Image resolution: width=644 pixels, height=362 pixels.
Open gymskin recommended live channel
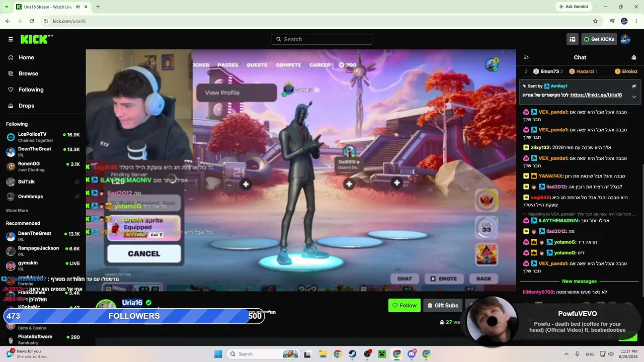(x=43, y=265)
